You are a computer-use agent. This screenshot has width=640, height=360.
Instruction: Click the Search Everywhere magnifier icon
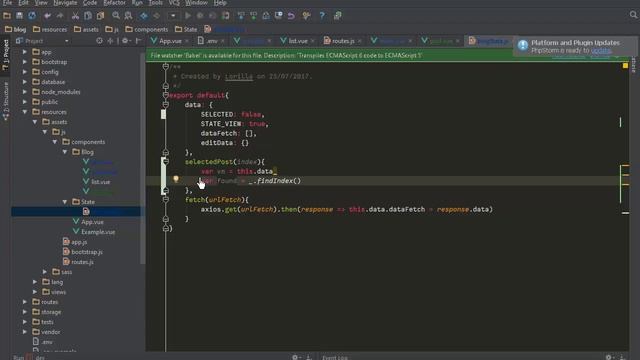(x=633, y=15)
